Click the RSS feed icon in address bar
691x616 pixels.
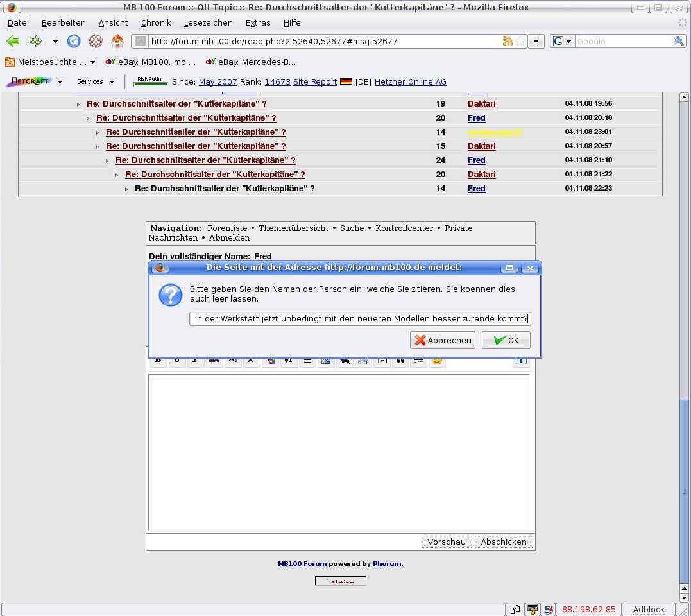click(x=508, y=42)
